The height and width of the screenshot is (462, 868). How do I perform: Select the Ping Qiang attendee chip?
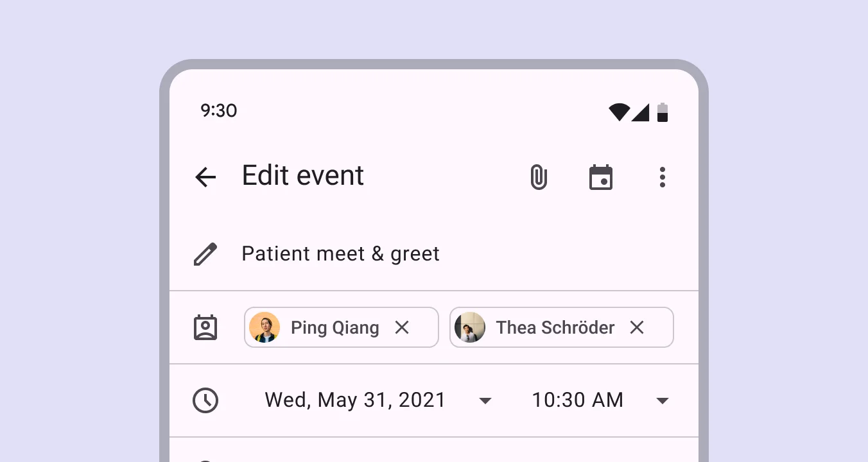(334, 327)
